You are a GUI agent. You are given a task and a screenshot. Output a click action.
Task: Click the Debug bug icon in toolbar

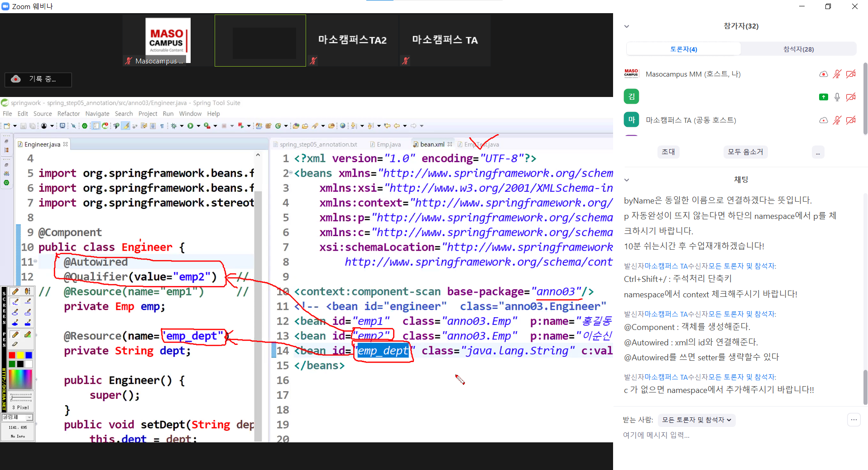[174, 126]
